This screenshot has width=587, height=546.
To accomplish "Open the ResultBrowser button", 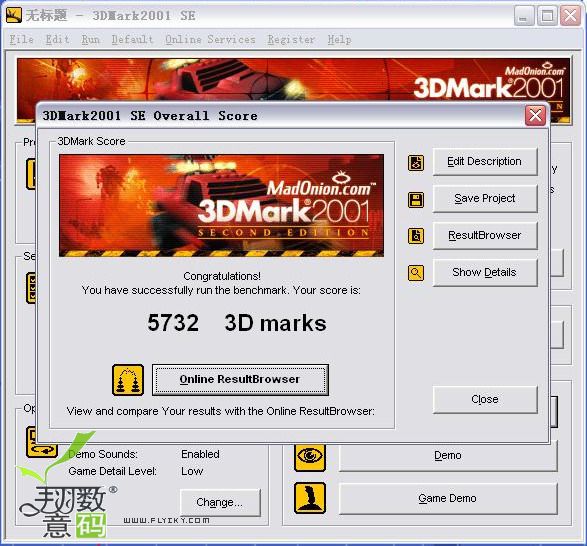I will (x=485, y=235).
